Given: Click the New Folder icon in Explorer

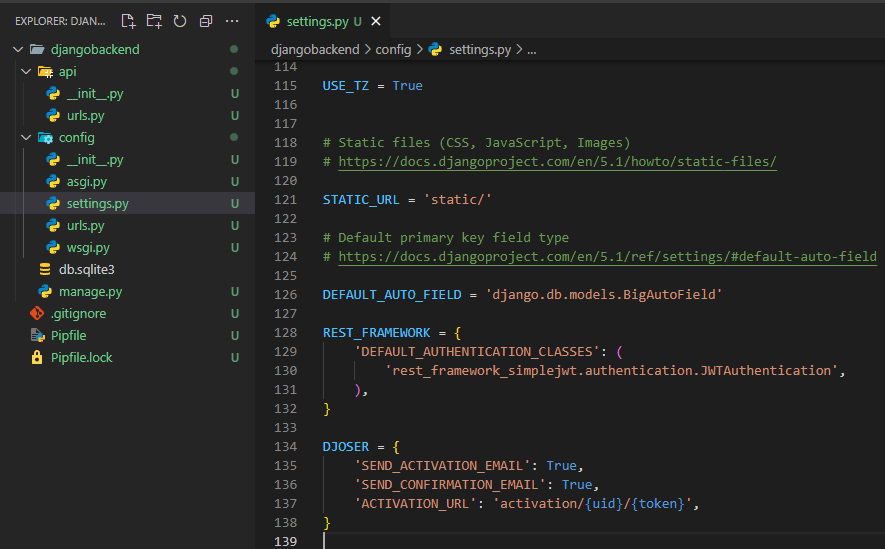Looking at the screenshot, I should click(x=154, y=20).
